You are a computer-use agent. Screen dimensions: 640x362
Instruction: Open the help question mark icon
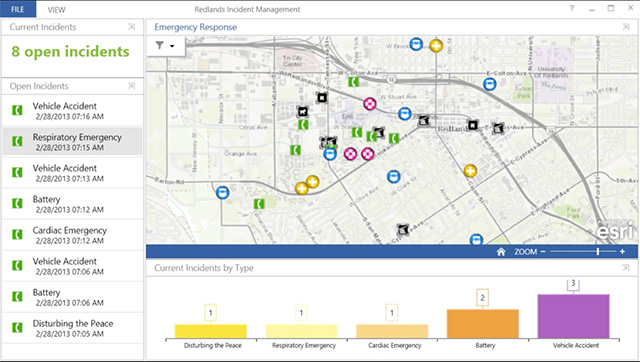coord(572,8)
